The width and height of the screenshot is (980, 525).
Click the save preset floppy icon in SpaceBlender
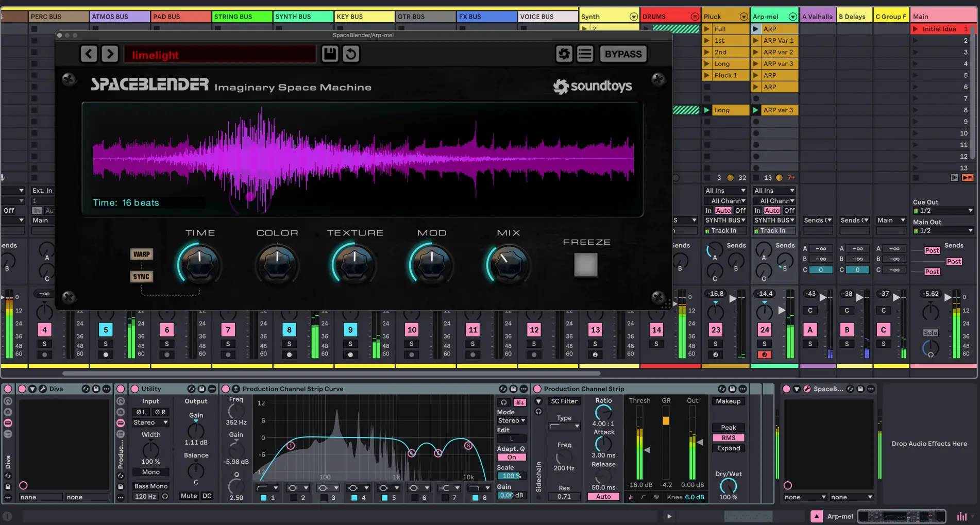330,54
